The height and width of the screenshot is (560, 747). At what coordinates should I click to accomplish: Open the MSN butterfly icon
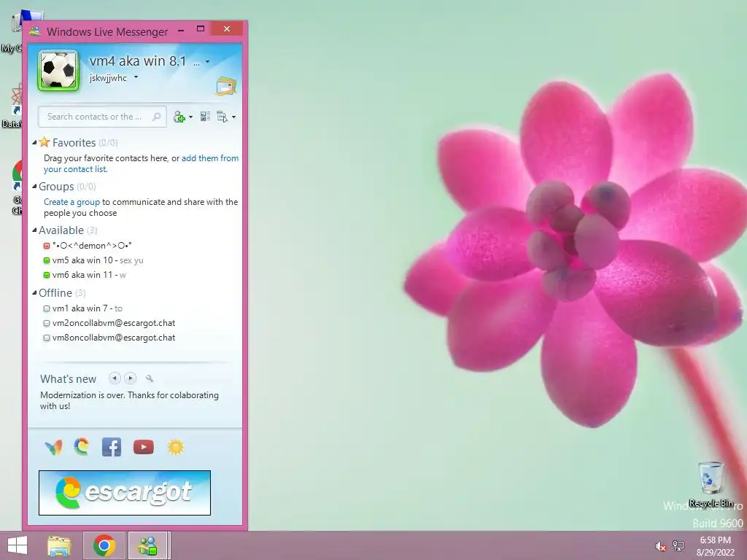pos(53,447)
